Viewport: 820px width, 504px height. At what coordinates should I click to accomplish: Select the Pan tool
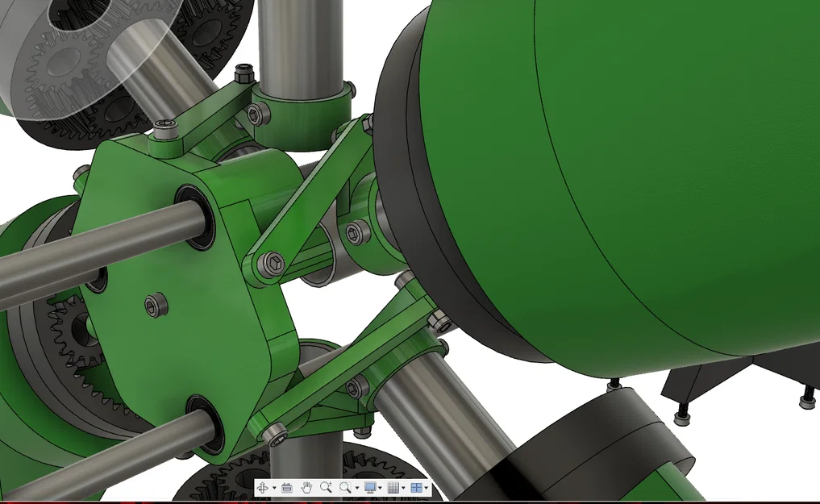click(x=306, y=487)
